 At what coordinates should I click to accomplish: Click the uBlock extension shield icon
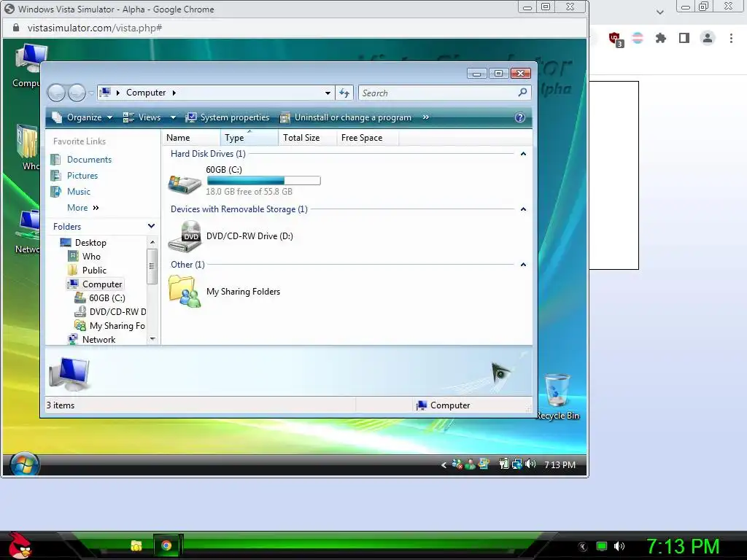click(x=615, y=39)
